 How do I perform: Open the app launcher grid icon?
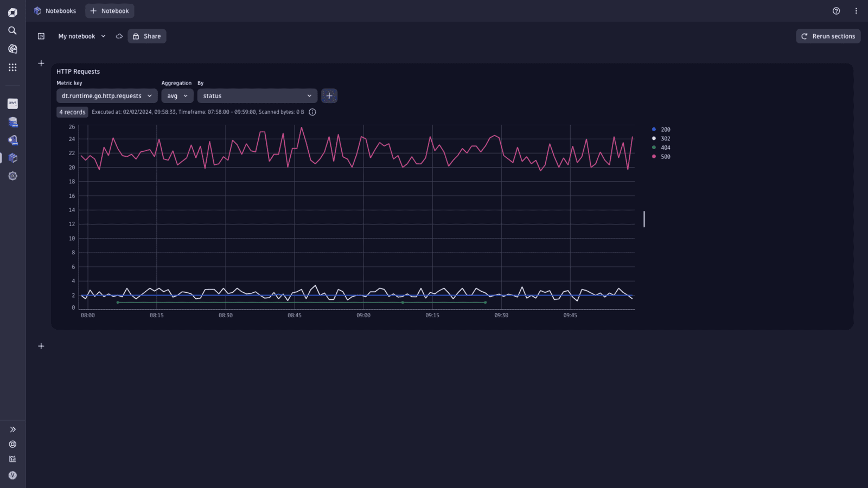coord(12,67)
